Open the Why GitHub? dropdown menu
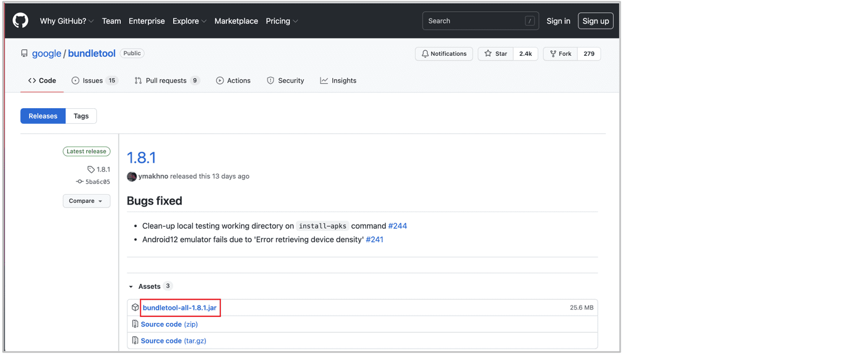 tap(67, 21)
